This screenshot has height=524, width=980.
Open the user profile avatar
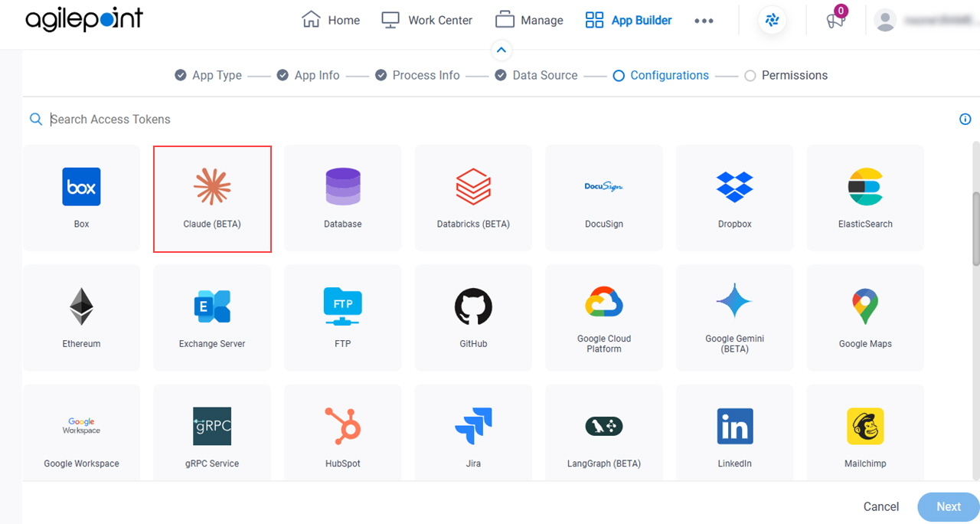[x=885, y=21]
